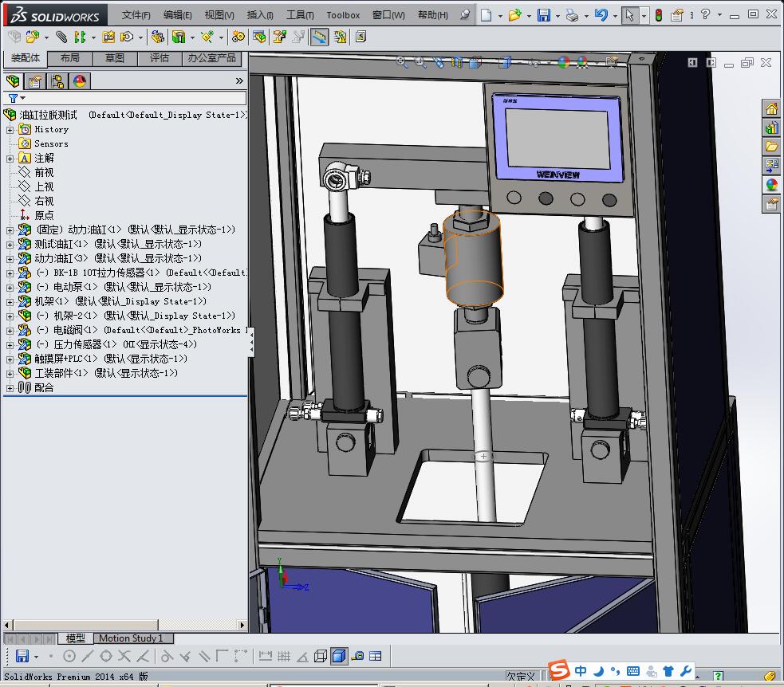Open the Appearances color ball task pane
Viewport: 784px width, 687px height.
point(771,185)
